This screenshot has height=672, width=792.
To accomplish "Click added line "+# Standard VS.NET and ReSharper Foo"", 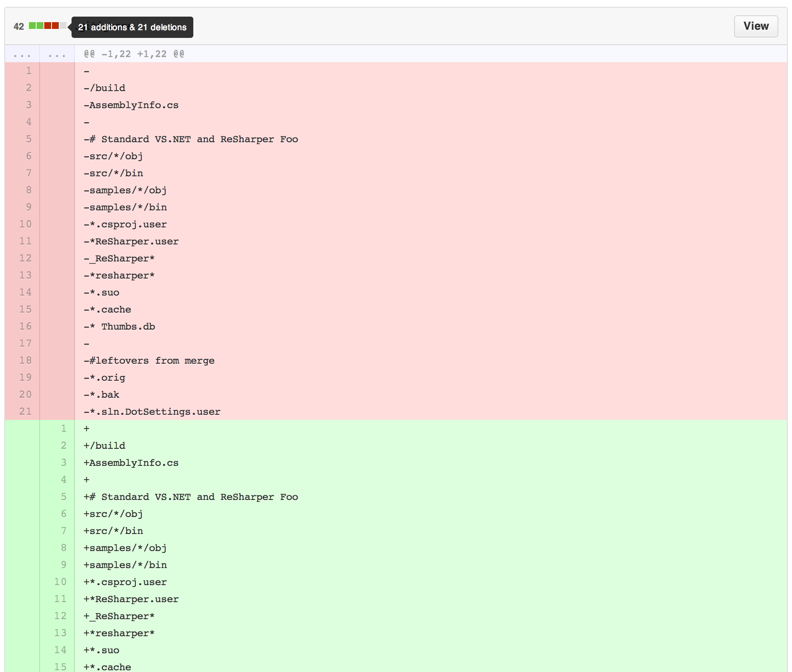I will click(191, 497).
